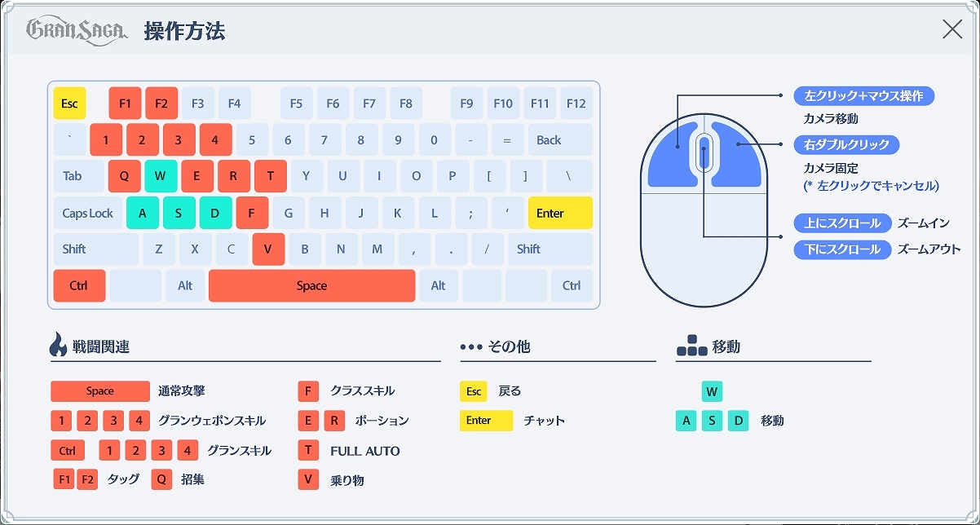The width and height of the screenshot is (980, 525).
Task: Click the long Space bar on keyboard diagram
Action: click(x=311, y=285)
